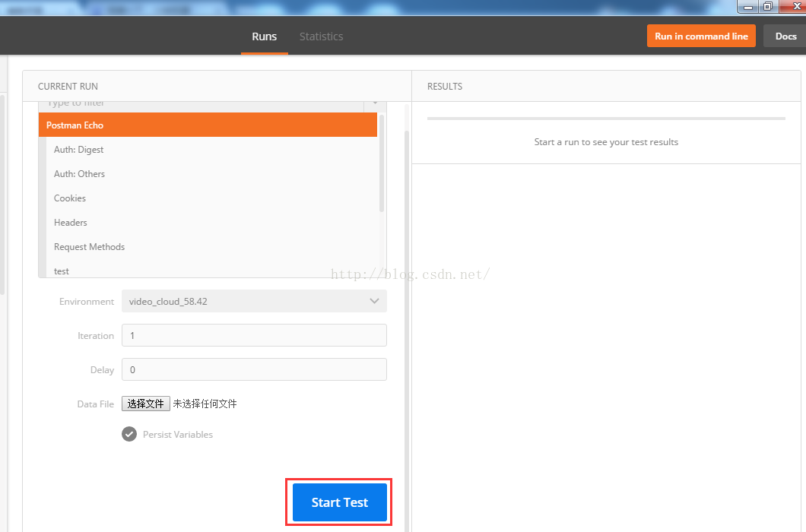Open the Statistics tab
Image resolution: width=806 pixels, height=532 pixels.
click(x=321, y=36)
